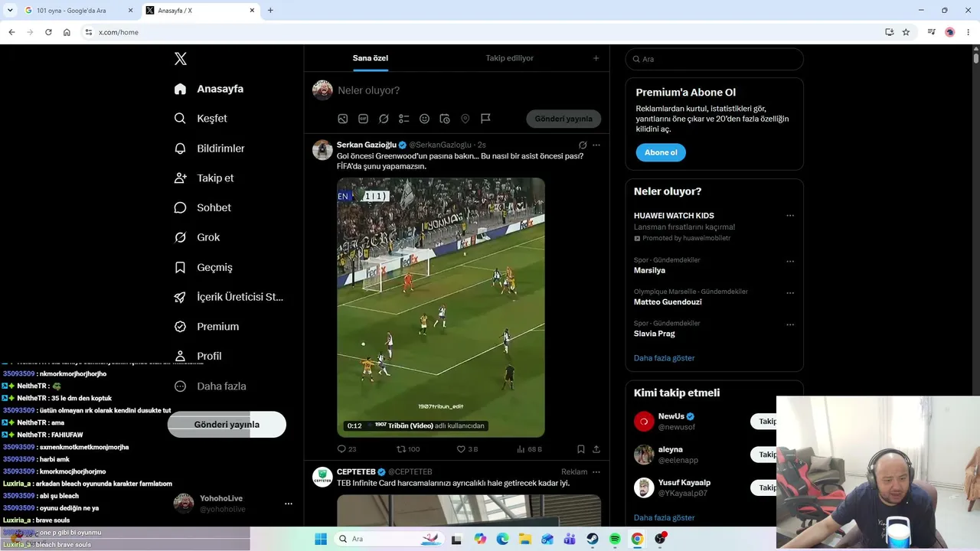Open the GIF picker in composer

[x=363, y=119]
